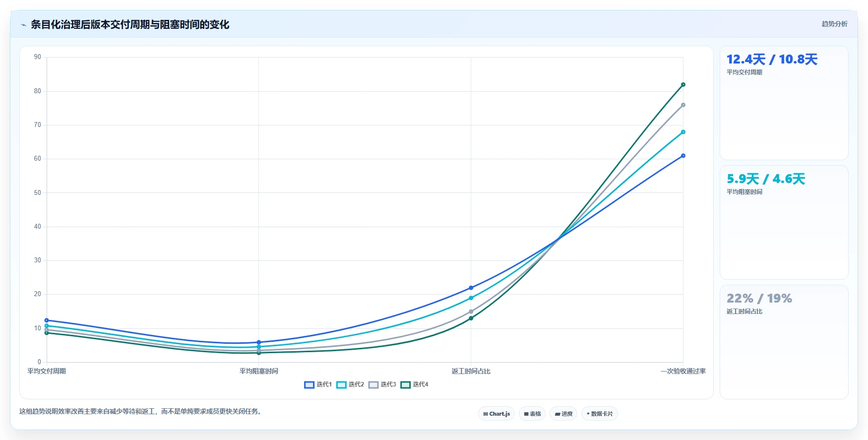The height and width of the screenshot is (440, 868).
Task: Open the 返工时间占比 stat card
Action: tap(784, 342)
